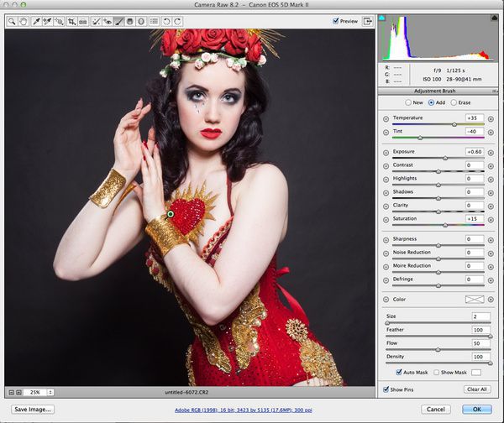The height and width of the screenshot is (423, 504).
Task: Activate the Adjustment Brush tool icon
Action: click(119, 20)
